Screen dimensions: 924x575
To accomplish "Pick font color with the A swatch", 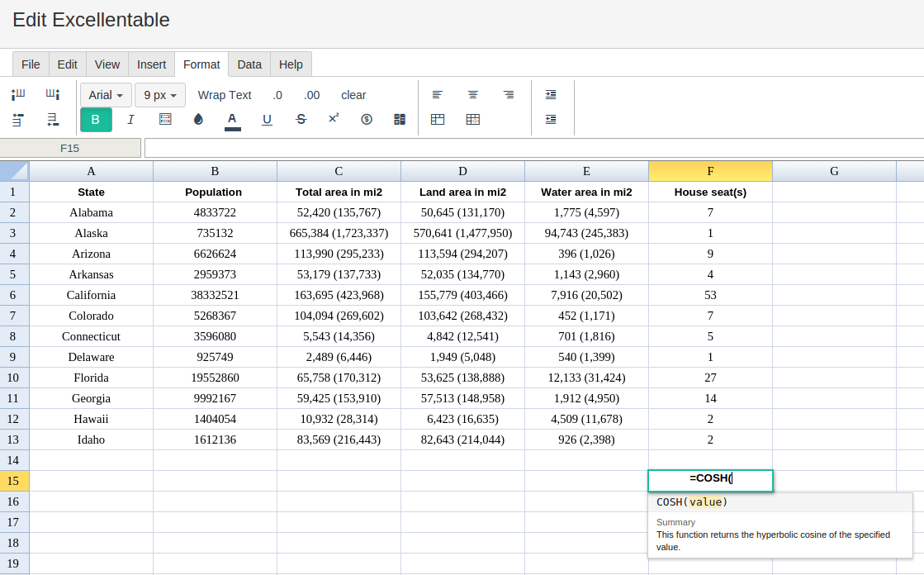I will pyautogui.click(x=233, y=120).
